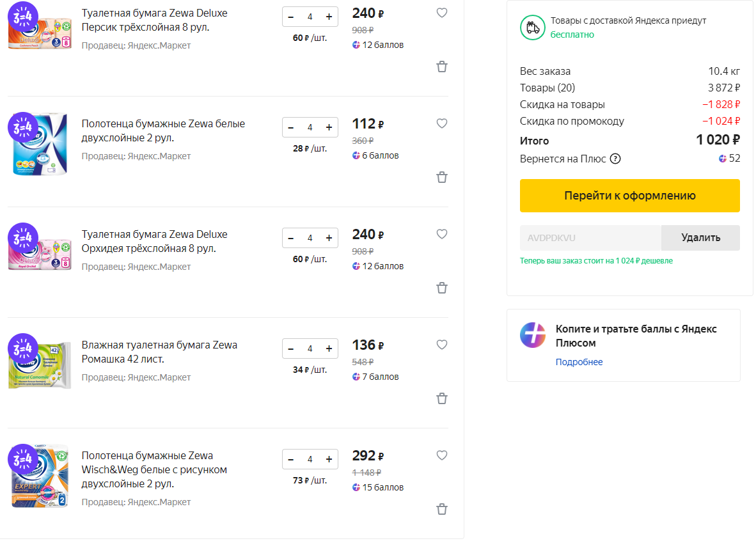Screen dimensions: 756x541
Task: Remove promo code with Удалить button
Action: pos(700,238)
